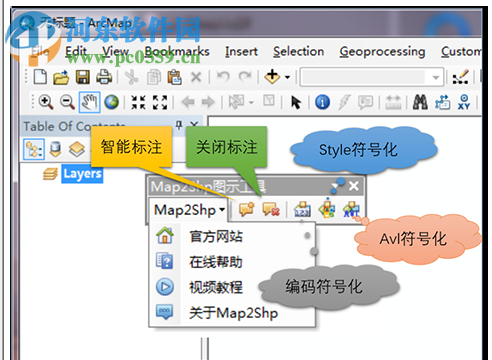Click the Copy icon
Viewport: 492px width, 360px height.
pyautogui.click(x=154, y=77)
